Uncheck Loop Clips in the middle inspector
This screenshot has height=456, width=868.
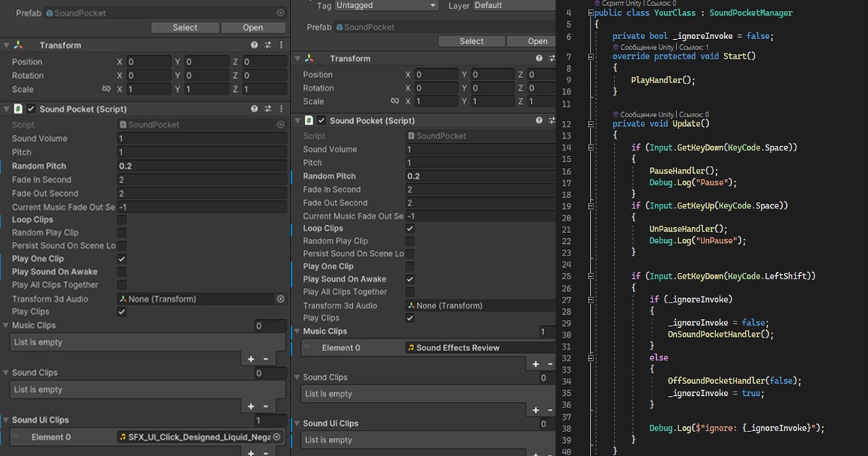(x=410, y=228)
